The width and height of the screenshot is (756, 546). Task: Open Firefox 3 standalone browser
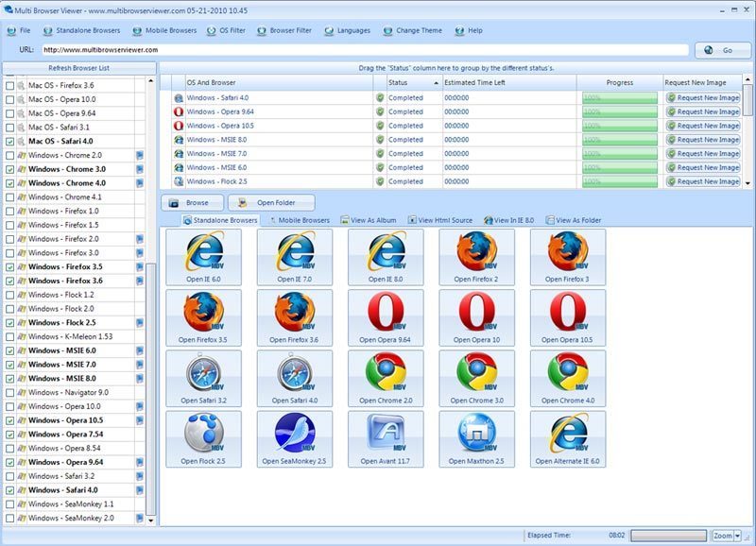tap(568, 257)
